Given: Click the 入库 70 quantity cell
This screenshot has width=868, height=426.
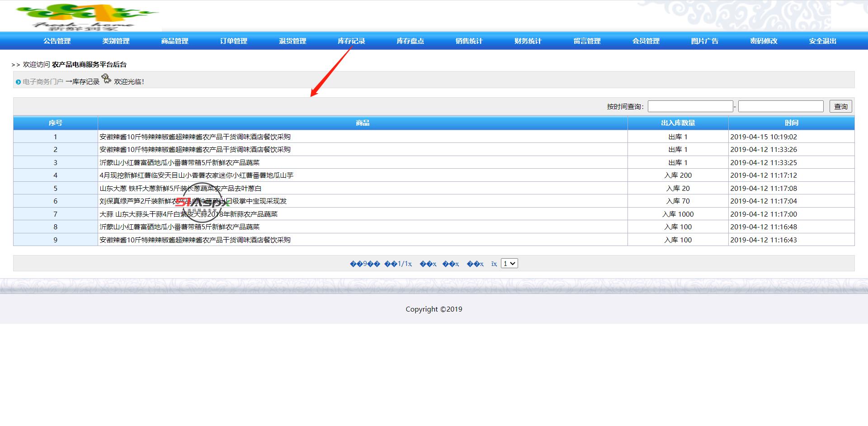Looking at the screenshot, I should (x=678, y=201).
